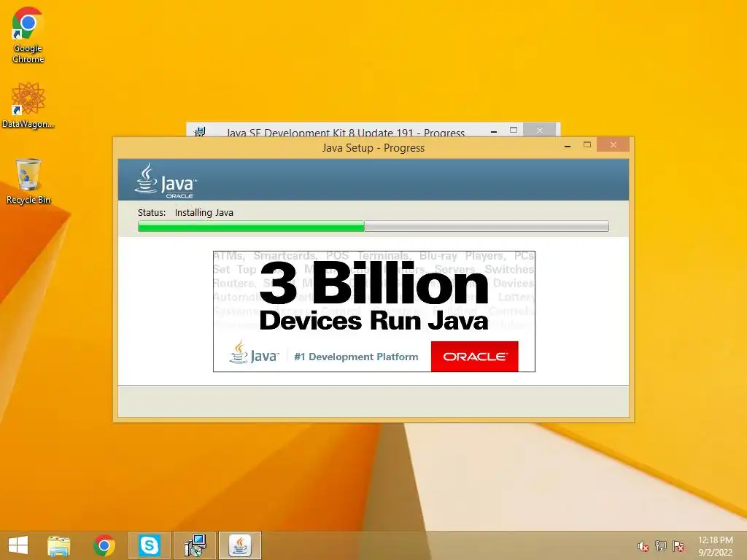The image size is (747, 560).
Task: Select the Recycle Bin desktop icon
Action: 28,182
